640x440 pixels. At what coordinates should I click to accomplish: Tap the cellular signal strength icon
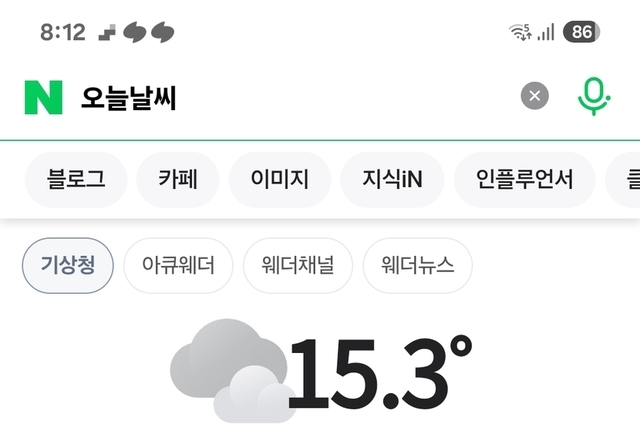coord(546,32)
